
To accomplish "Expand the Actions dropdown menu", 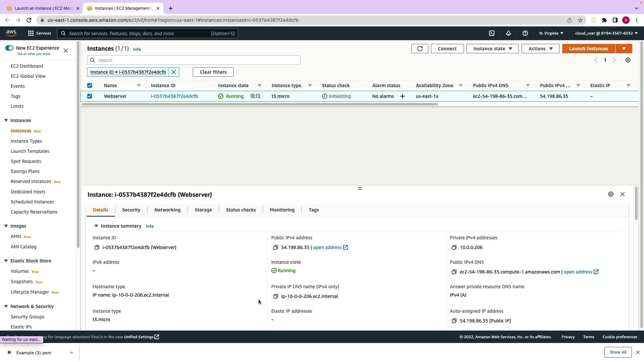I will 540,49.
